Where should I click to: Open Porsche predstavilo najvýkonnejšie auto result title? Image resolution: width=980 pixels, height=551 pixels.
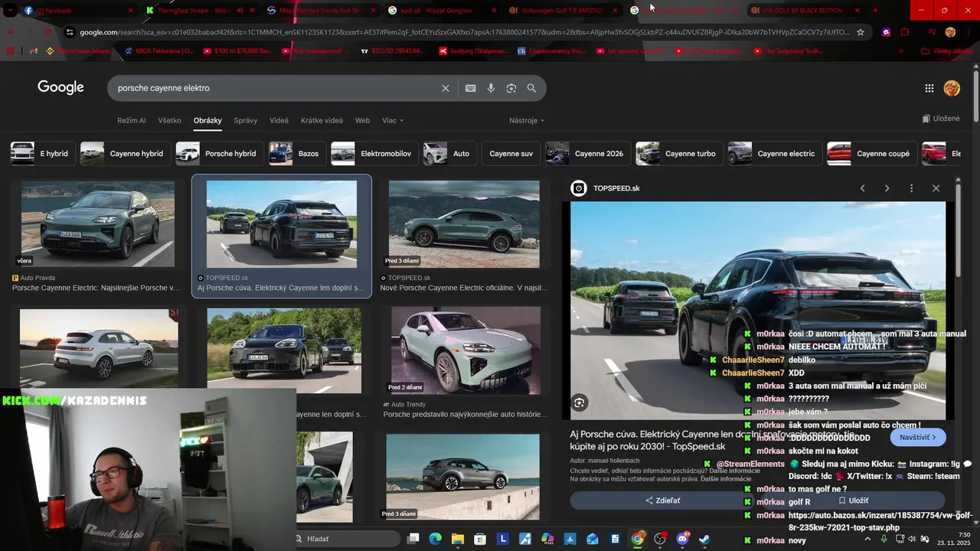(x=465, y=414)
